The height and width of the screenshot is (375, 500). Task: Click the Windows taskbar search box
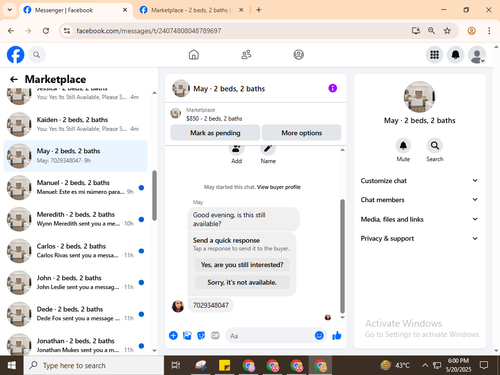click(x=94, y=365)
